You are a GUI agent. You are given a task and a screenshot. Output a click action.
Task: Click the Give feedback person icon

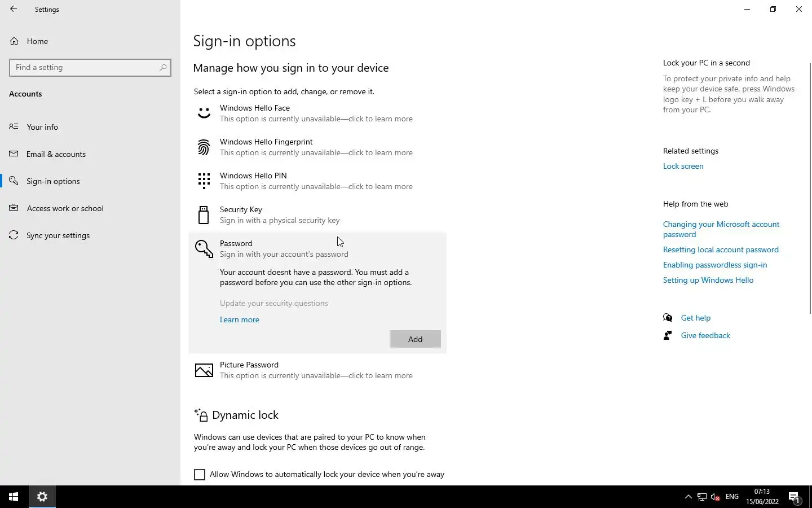tap(668, 335)
